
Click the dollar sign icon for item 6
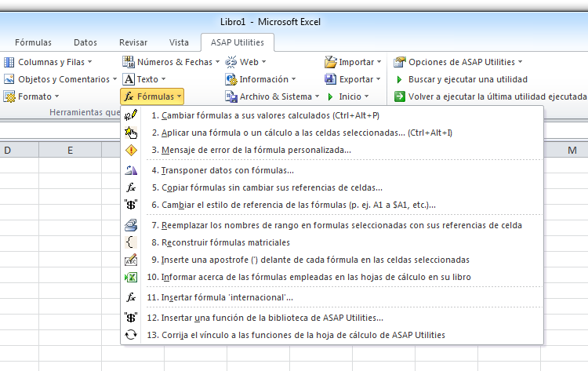click(x=131, y=205)
